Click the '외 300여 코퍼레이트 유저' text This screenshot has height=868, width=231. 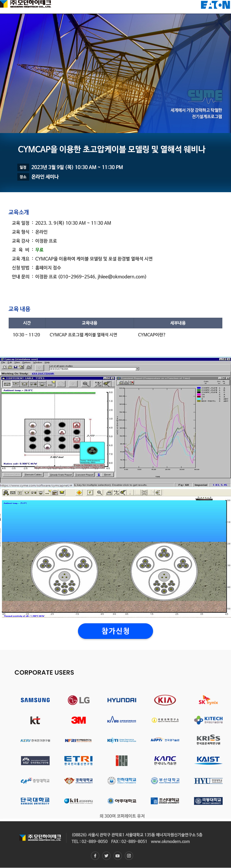pyautogui.click(x=122, y=816)
